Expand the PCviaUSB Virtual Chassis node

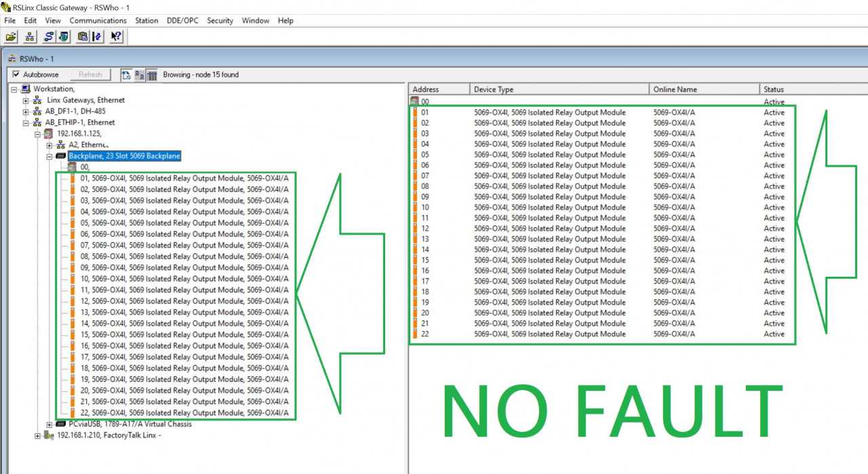50,424
